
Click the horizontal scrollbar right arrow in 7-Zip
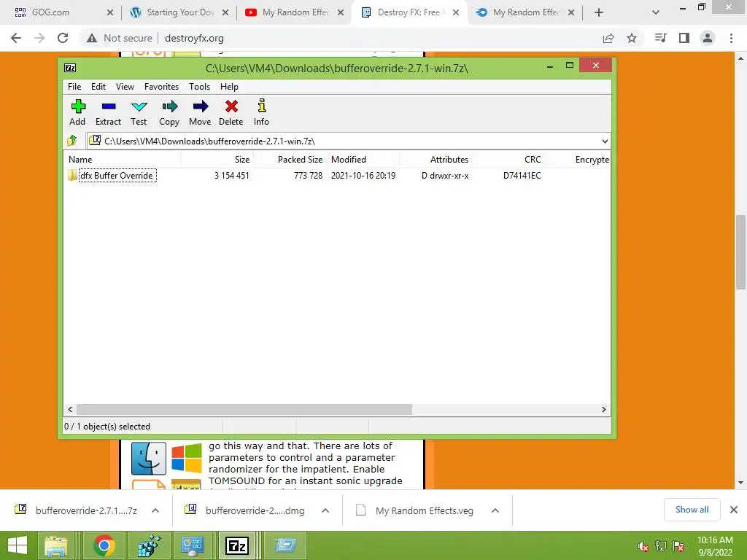coord(603,409)
